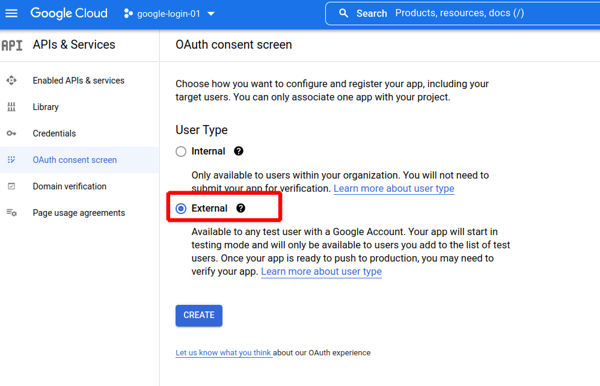This screenshot has height=386, width=600.
Task: Open Learn more link under External description
Action: click(321, 272)
